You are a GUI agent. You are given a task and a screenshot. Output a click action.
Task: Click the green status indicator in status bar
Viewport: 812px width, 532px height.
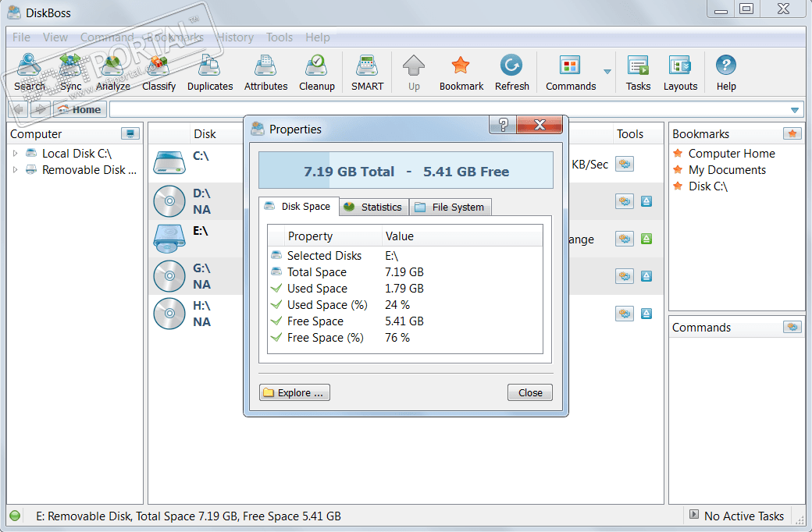15,516
